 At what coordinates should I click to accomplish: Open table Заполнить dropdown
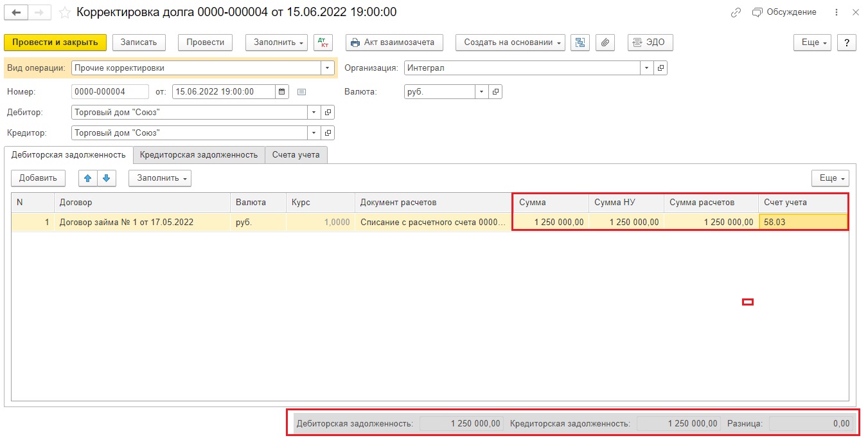[x=160, y=178]
